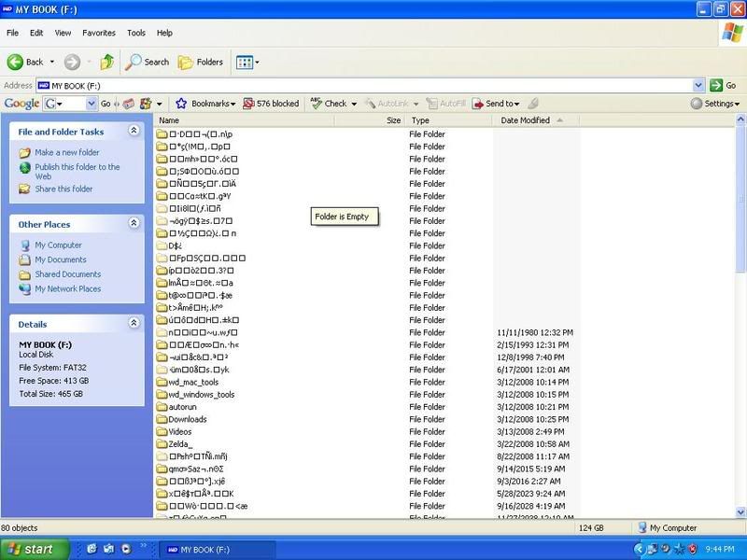Click the vertical scrollbar up arrow

pos(740,119)
